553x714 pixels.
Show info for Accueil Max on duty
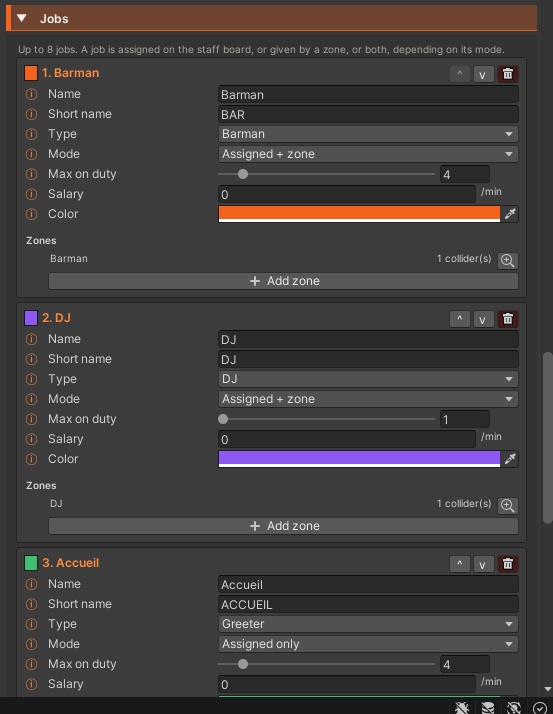tap(31, 664)
